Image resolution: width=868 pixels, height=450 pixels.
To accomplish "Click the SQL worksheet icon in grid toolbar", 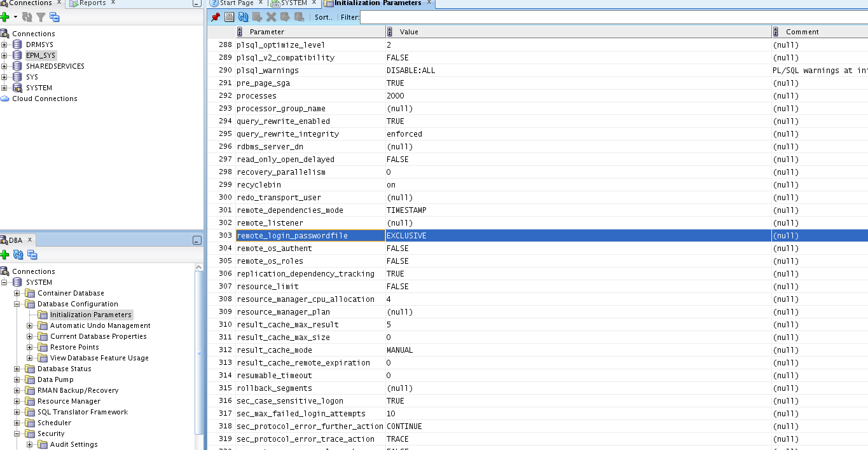I will 230,17.
